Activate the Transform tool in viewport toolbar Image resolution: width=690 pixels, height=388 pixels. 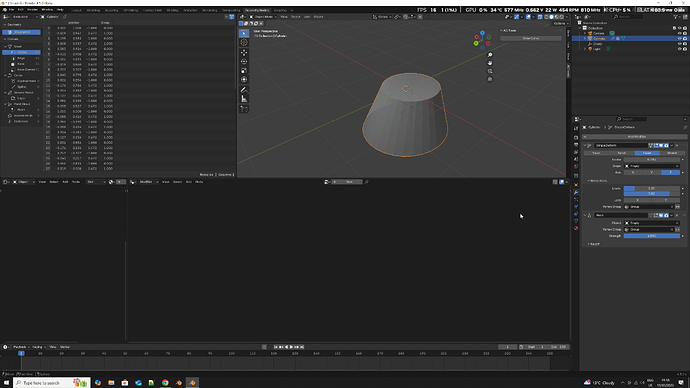(244, 80)
